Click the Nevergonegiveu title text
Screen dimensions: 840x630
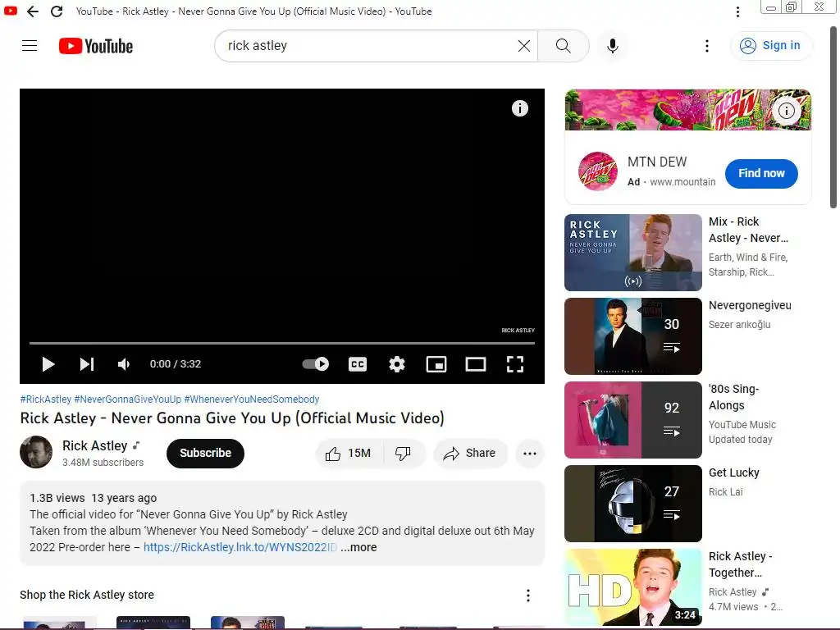click(750, 305)
